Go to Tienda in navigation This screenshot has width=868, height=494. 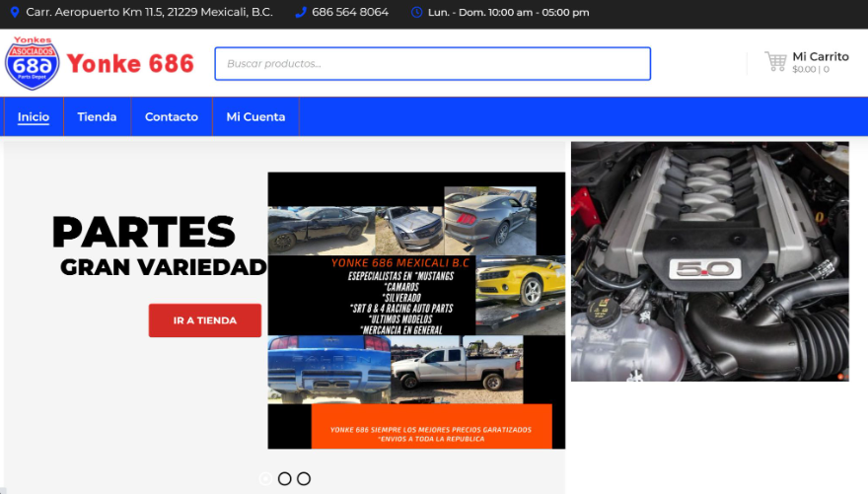pyautogui.click(x=97, y=116)
